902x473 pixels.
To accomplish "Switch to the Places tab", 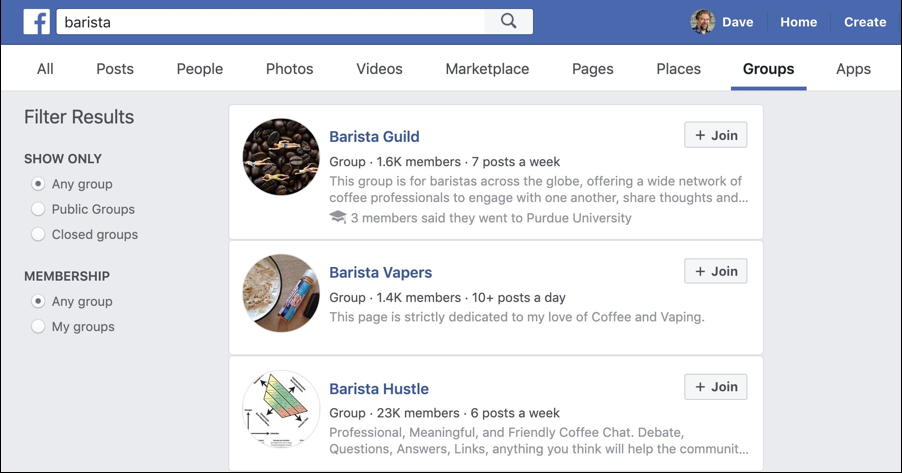I will [678, 69].
